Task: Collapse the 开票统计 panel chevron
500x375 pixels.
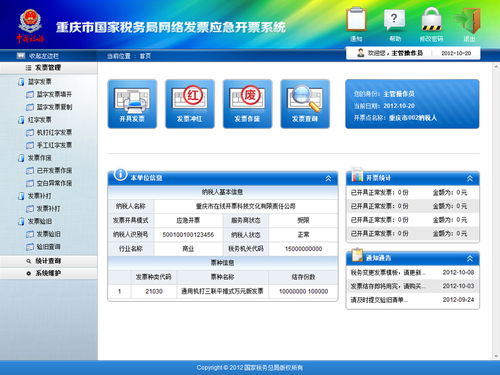Action: click(470, 178)
